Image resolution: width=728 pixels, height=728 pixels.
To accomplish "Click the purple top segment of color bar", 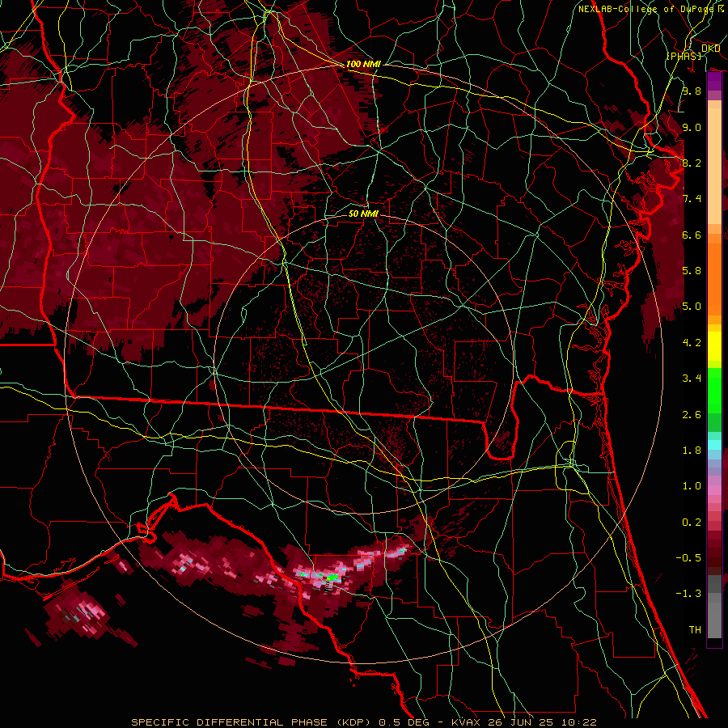I will [x=714, y=82].
